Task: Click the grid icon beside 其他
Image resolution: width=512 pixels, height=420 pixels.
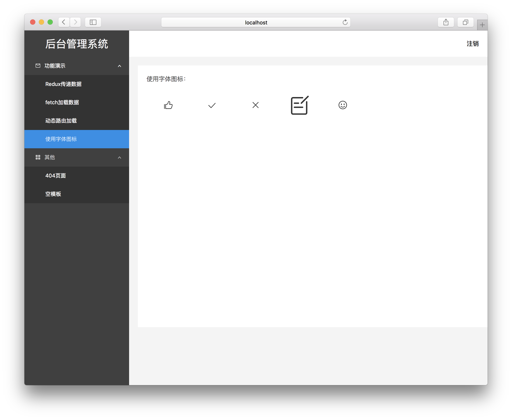Action: [38, 157]
